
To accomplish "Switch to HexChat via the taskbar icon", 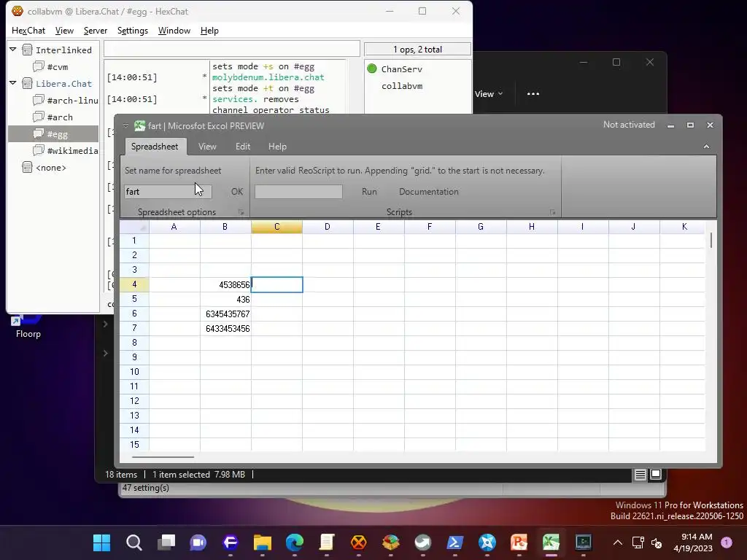I will [x=359, y=542].
